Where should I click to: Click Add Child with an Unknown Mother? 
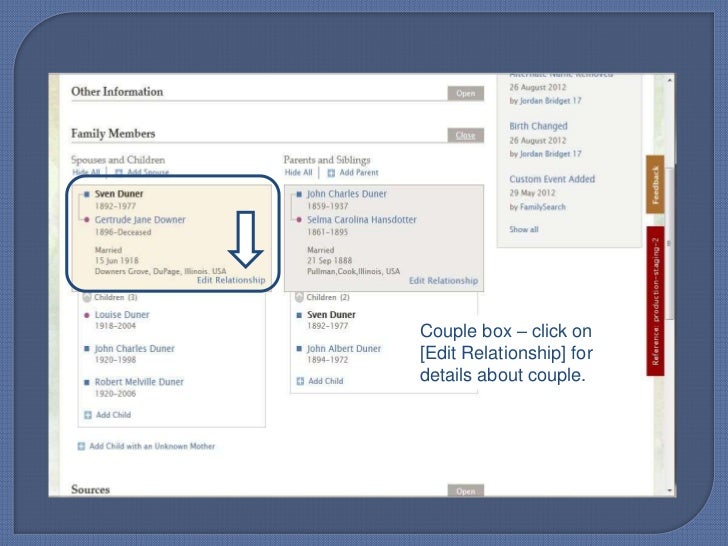152,446
